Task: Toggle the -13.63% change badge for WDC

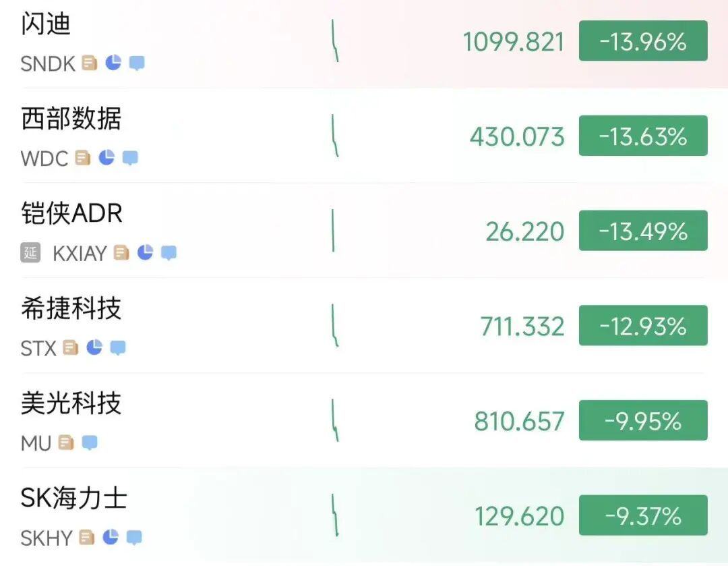Action: coord(643,136)
